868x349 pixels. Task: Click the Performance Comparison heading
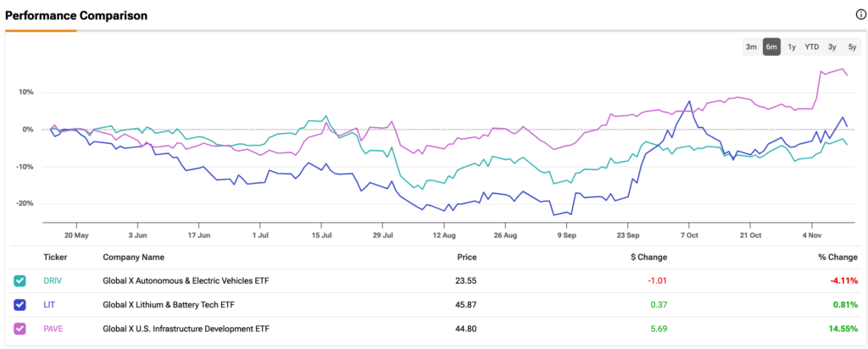(76, 15)
